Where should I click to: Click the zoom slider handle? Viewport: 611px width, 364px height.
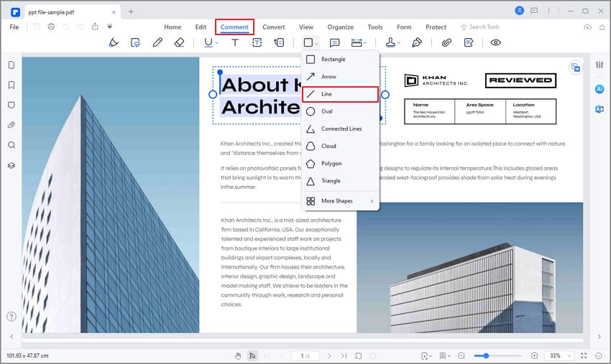pyautogui.click(x=486, y=355)
